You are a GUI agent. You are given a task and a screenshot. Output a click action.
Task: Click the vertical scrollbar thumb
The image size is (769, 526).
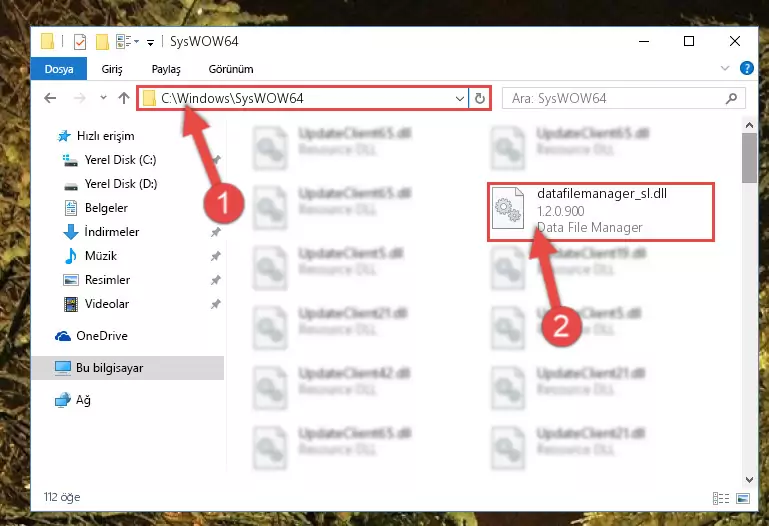pos(749,158)
